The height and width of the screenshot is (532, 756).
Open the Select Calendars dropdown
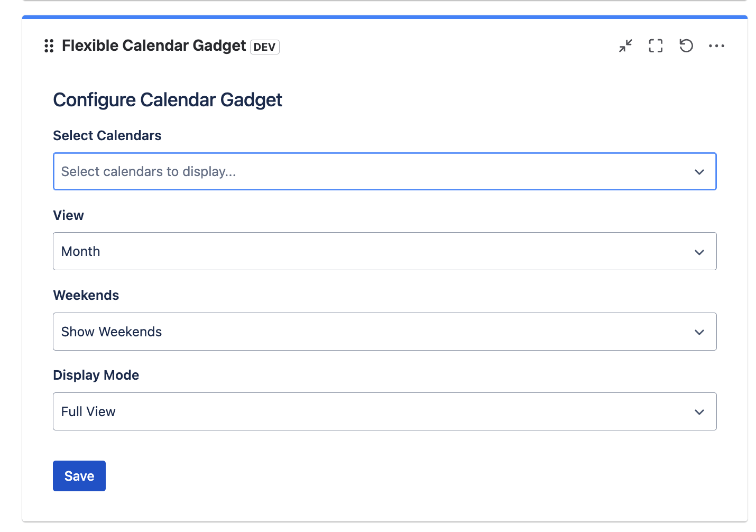pyautogui.click(x=385, y=171)
